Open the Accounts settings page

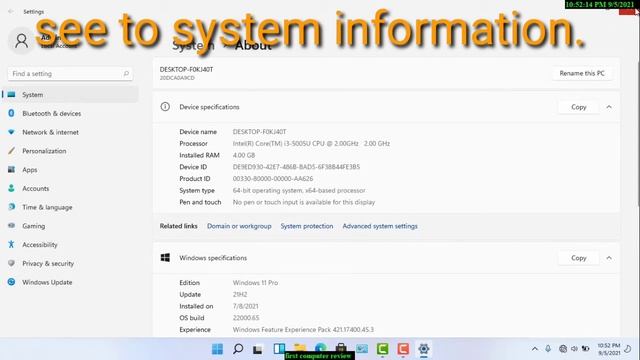70,189
